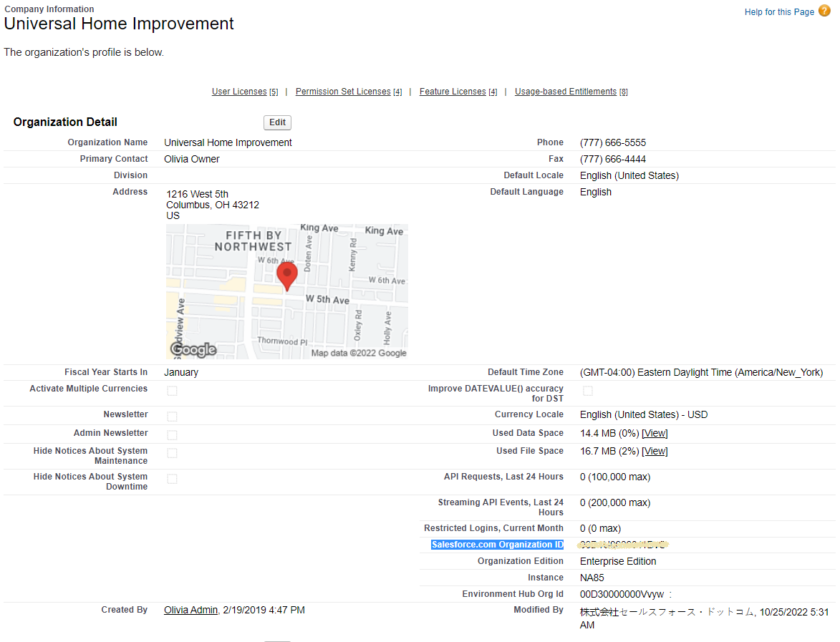The height and width of the screenshot is (642, 840).
Task: Click the Map data ©2022 Google attribution
Action: 359,353
